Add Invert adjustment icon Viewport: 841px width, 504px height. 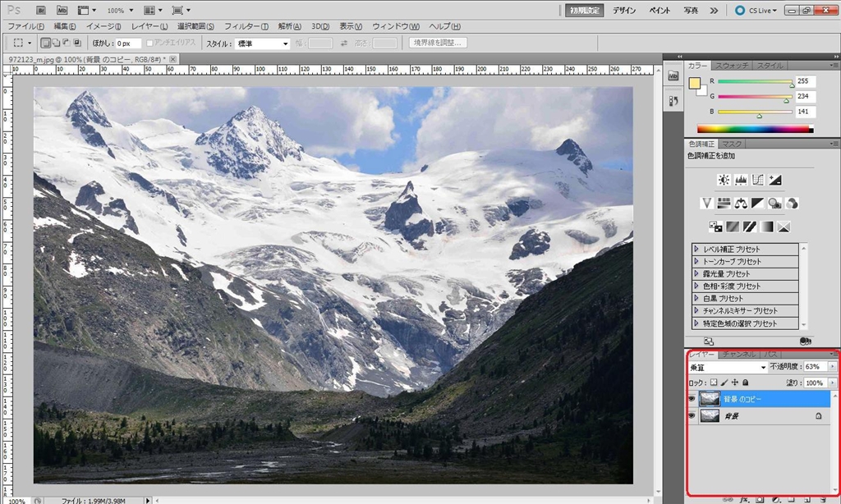point(715,227)
